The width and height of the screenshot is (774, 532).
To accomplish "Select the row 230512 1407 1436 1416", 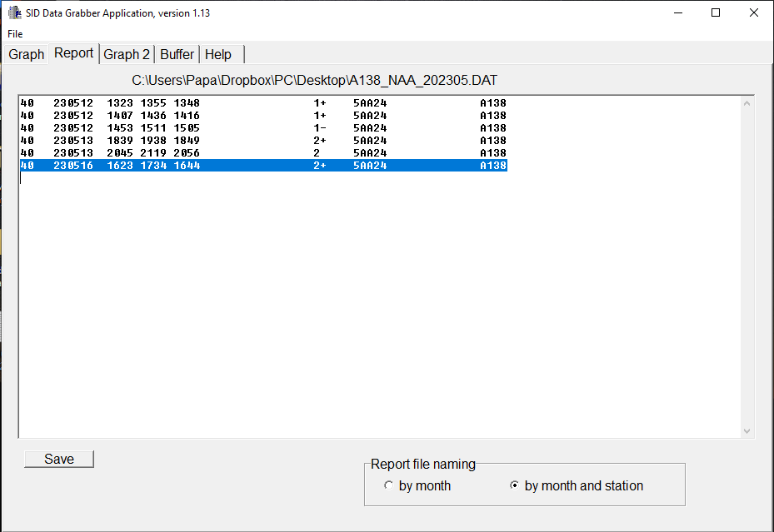I will pos(263,116).
